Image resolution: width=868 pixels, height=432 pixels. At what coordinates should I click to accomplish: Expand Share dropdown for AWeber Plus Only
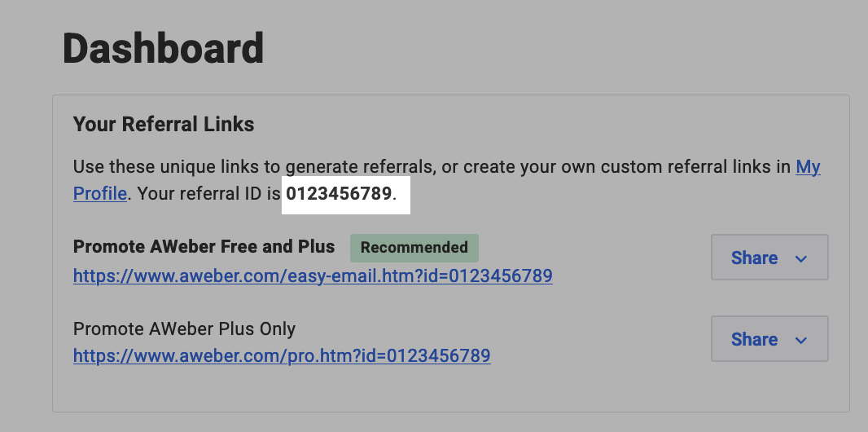coord(769,339)
